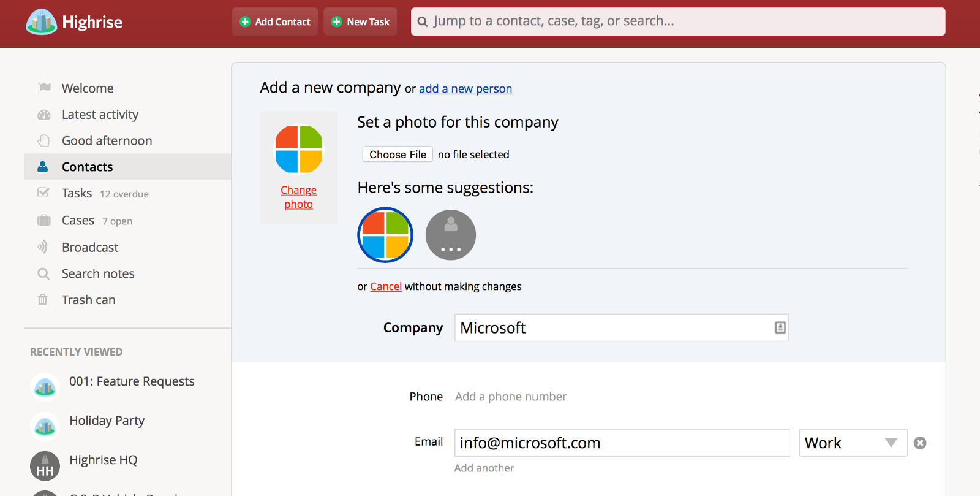Screen dimensions: 980x496
Task: Click the email field with info@microsoft.com
Action: [x=622, y=443]
